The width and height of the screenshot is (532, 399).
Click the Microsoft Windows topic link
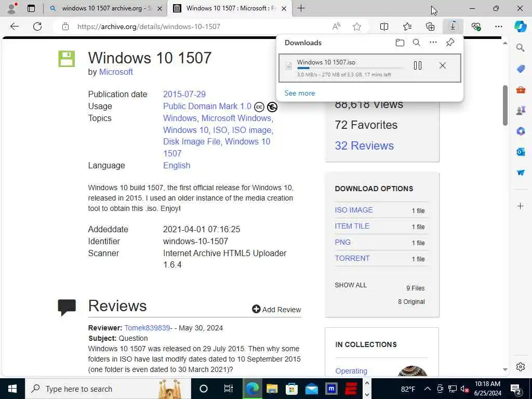[237, 118]
